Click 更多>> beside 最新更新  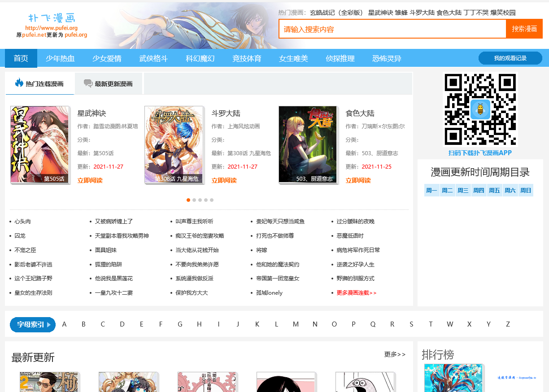click(395, 354)
